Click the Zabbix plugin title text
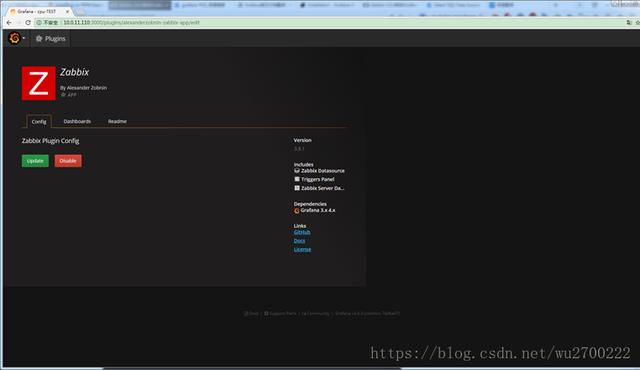This screenshot has height=370, width=640. 75,72
